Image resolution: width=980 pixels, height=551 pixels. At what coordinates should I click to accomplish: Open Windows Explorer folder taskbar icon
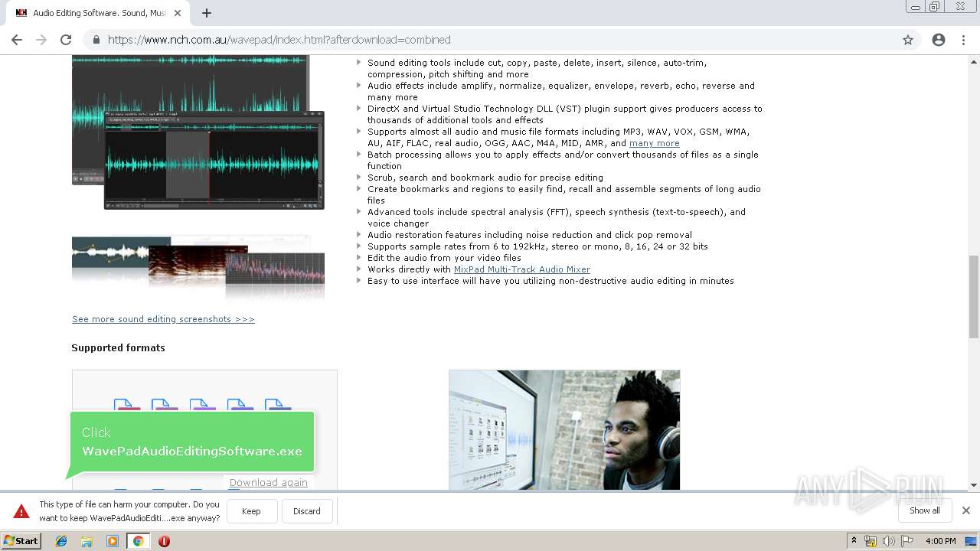(x=87, y=541)
